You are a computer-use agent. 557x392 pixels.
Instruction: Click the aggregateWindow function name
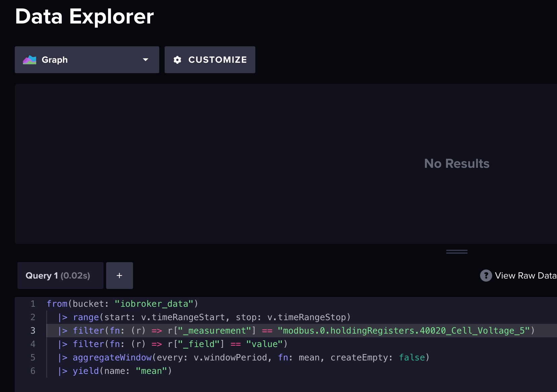[x=112, y=357]
